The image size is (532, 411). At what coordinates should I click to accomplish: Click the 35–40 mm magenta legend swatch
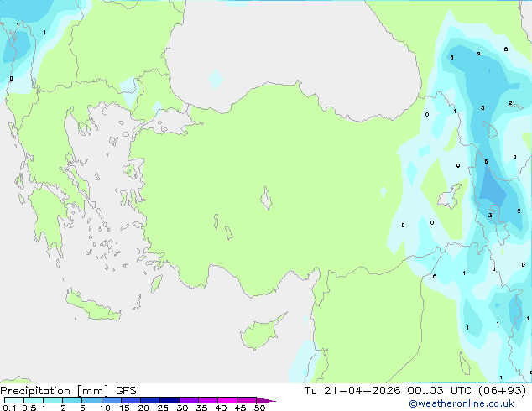pos(208,400)
